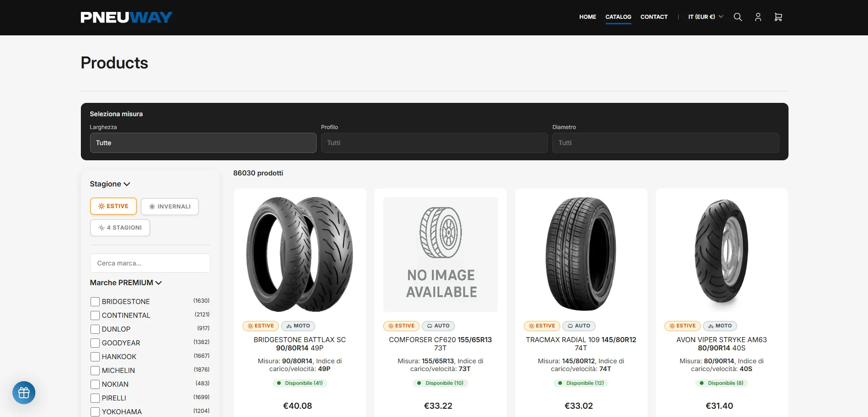Click the PNEUWAY logo
This screenshot has height=417, width=868.
(127, 17)
